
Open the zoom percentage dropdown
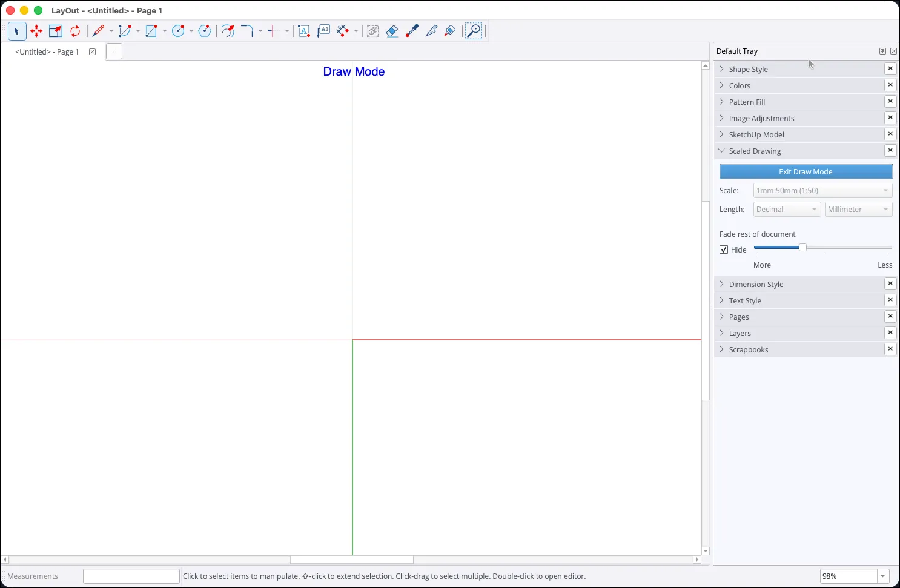882,576
